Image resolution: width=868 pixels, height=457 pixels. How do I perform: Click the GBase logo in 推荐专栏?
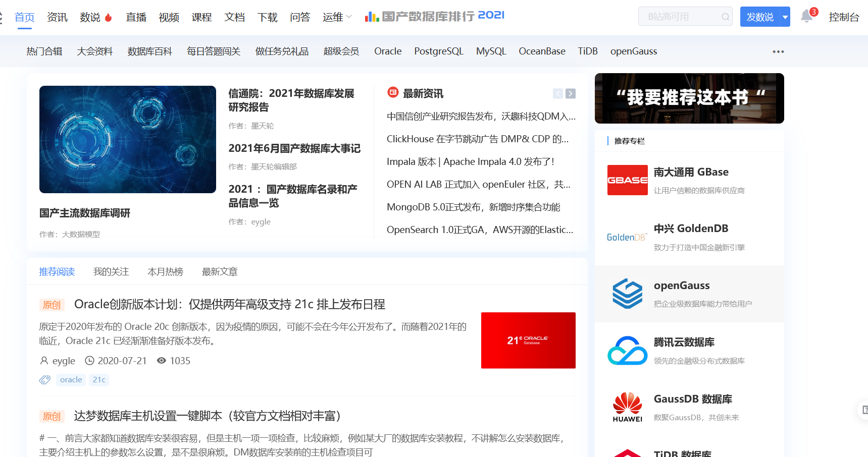(x=627, y=180)
